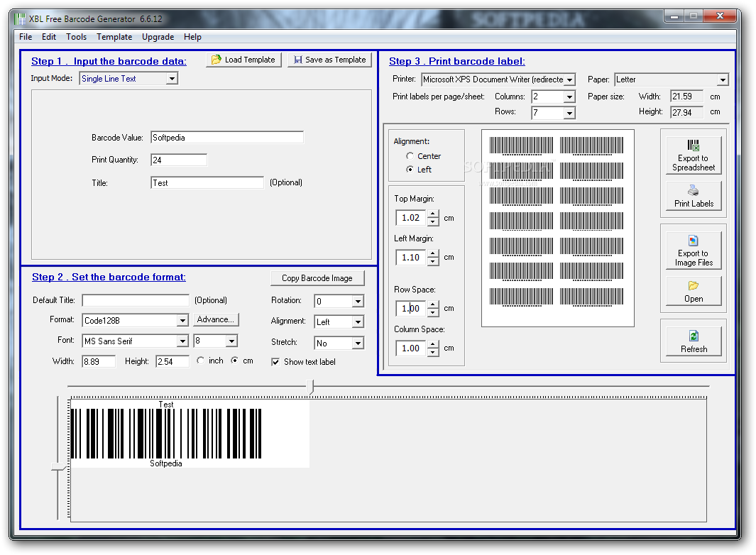
Task: Open the Printer dropdown
Action: click(570, 79)
